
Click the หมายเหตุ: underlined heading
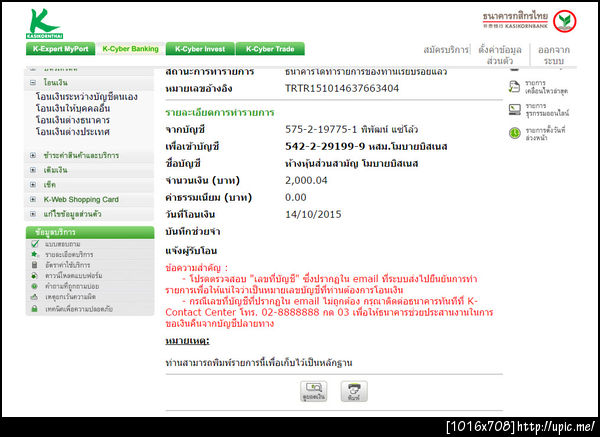click(x=188, y=341)
